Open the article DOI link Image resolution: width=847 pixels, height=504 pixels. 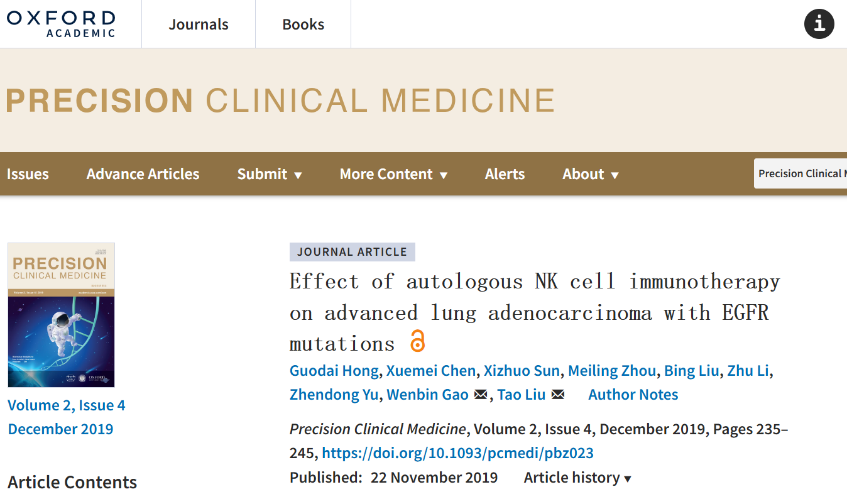[x=457, y=453]
